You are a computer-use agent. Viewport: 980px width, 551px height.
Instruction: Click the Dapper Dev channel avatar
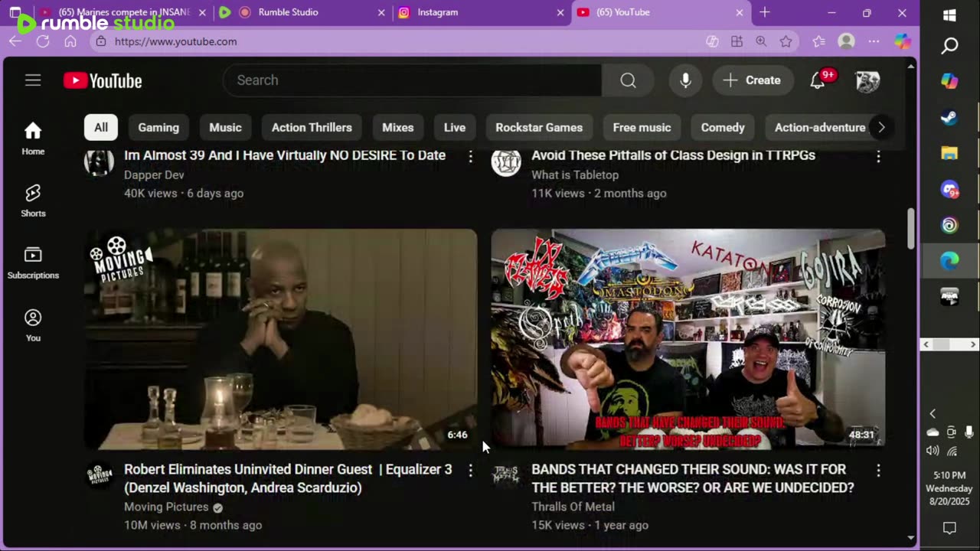(99, 162)
